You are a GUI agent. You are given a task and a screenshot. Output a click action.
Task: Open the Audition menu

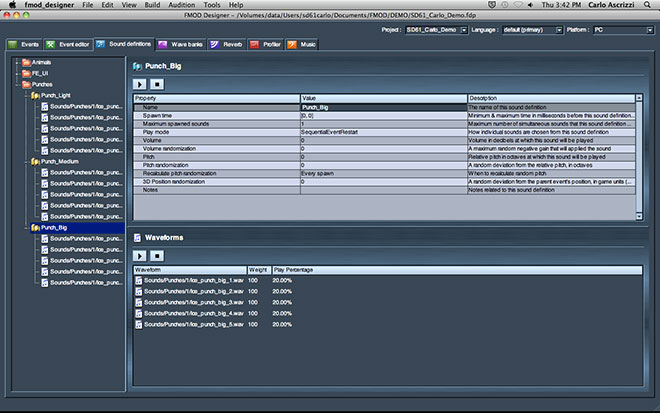pyautogui.click(x=181, y=5)
